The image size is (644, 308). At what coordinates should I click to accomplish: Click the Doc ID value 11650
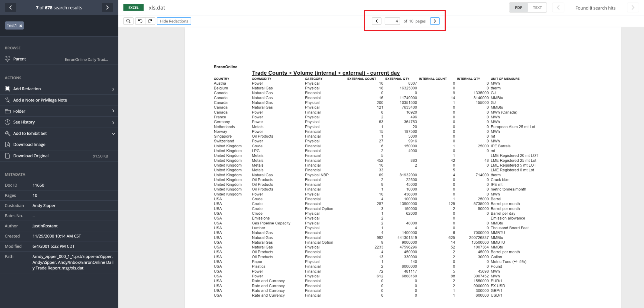38,185
